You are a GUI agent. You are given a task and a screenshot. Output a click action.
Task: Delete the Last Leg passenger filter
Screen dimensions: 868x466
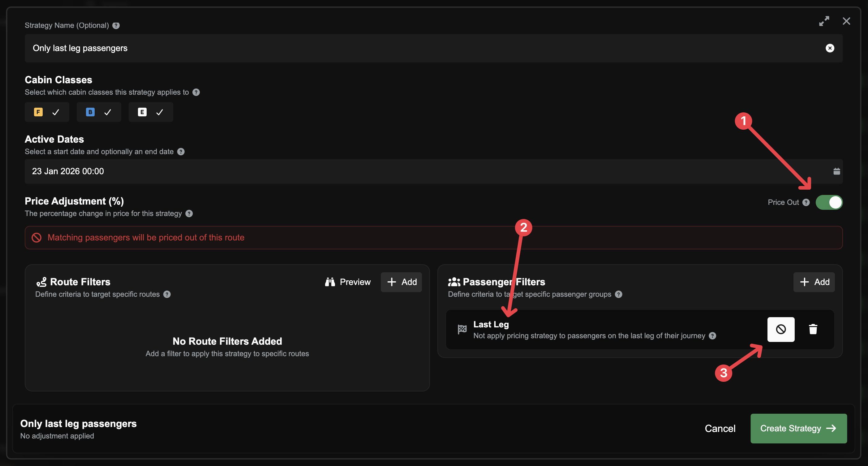813,329
